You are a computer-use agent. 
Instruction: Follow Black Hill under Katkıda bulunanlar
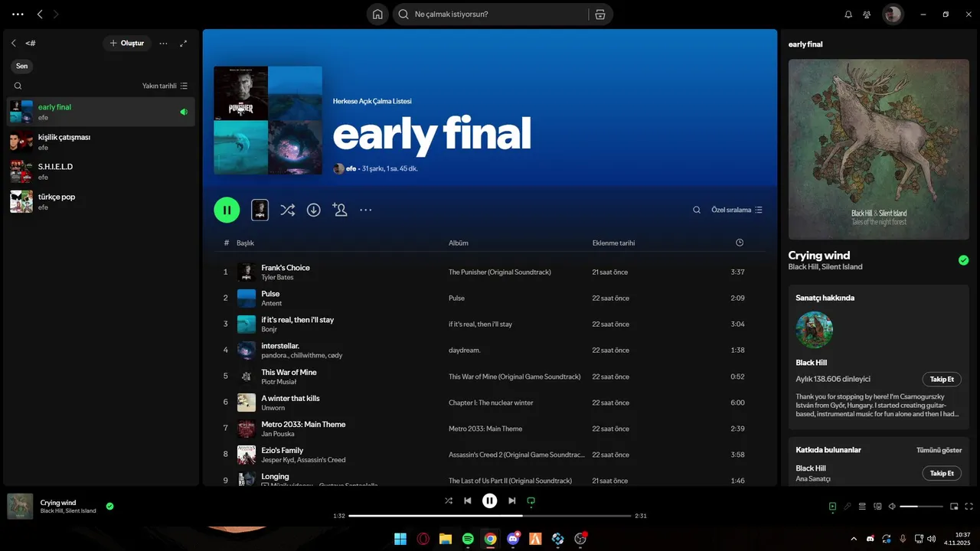pos(942,473)
